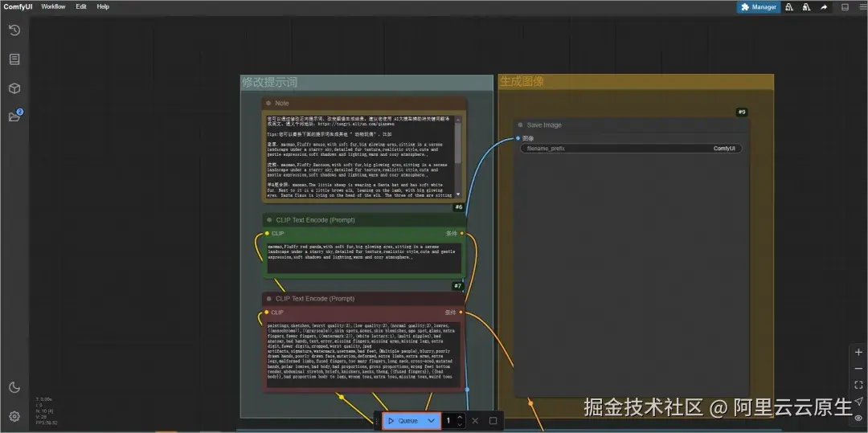Click the green node's 条件 output port
The width and height of the screenshot is (868, 433).
(462, 233)
